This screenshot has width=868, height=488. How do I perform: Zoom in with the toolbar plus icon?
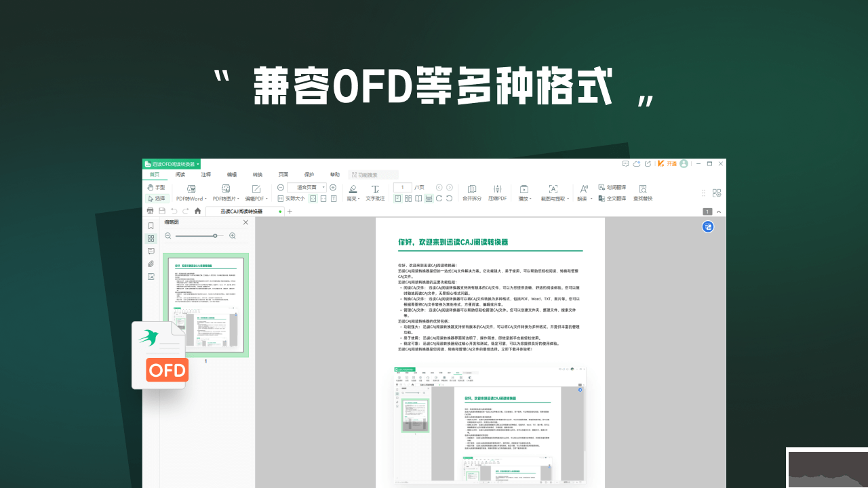point(333,187)
